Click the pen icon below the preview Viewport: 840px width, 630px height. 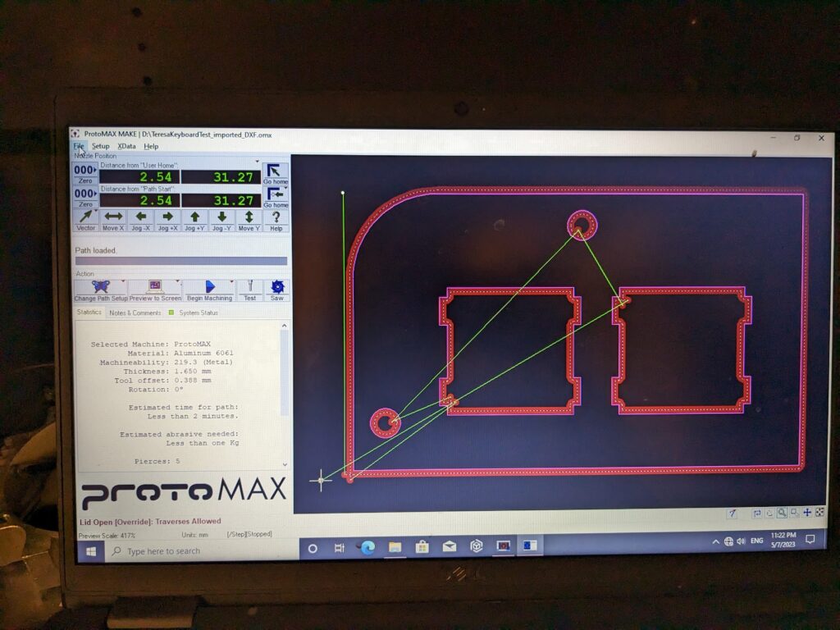733,514
